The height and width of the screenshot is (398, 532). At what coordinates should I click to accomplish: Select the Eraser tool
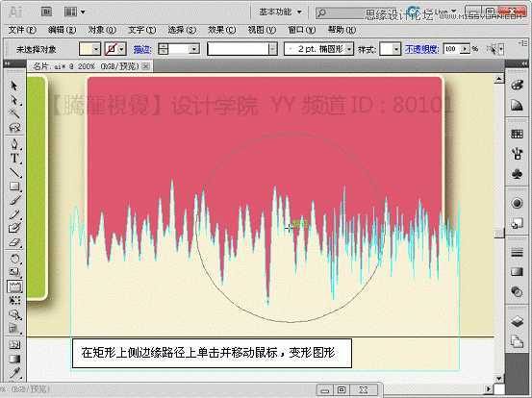(x=14, y=242)
